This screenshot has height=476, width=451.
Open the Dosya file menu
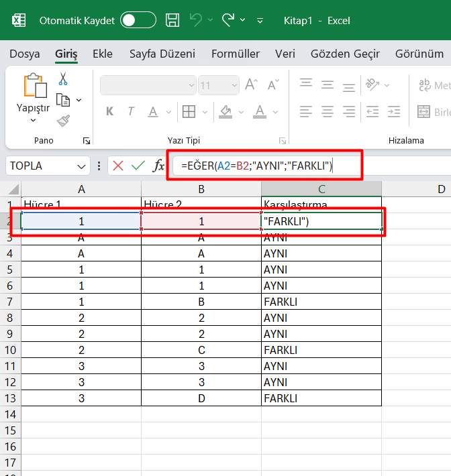point(24,54)
